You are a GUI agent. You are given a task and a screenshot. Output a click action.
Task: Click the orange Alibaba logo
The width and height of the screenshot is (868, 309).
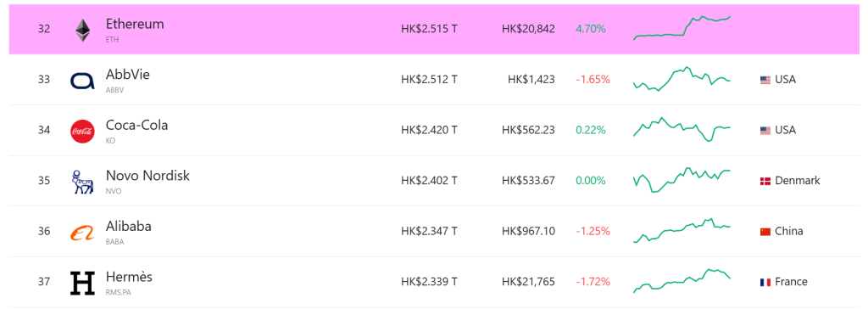(82, 233)
